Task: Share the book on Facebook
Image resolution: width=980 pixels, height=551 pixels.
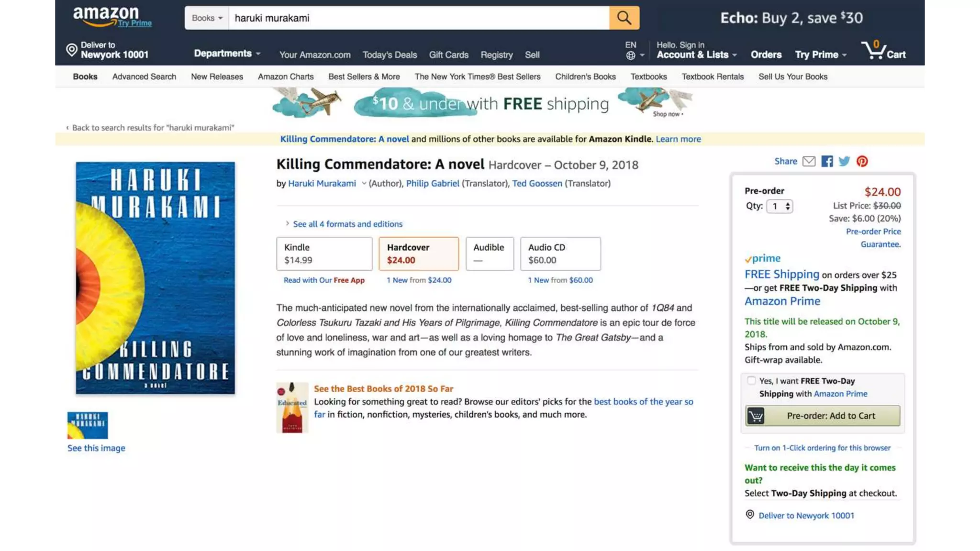Action: [x=827, y=161]
